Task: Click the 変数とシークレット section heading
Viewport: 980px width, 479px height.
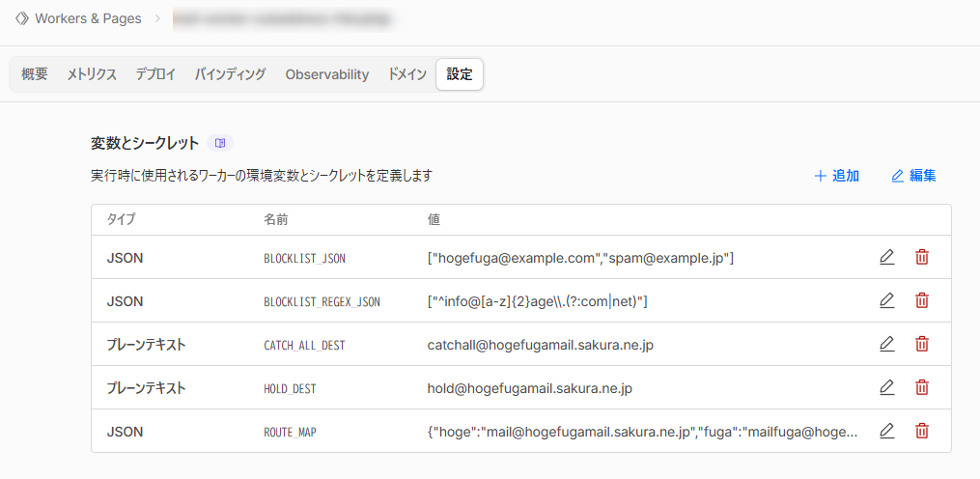Action: coord(145,143)
